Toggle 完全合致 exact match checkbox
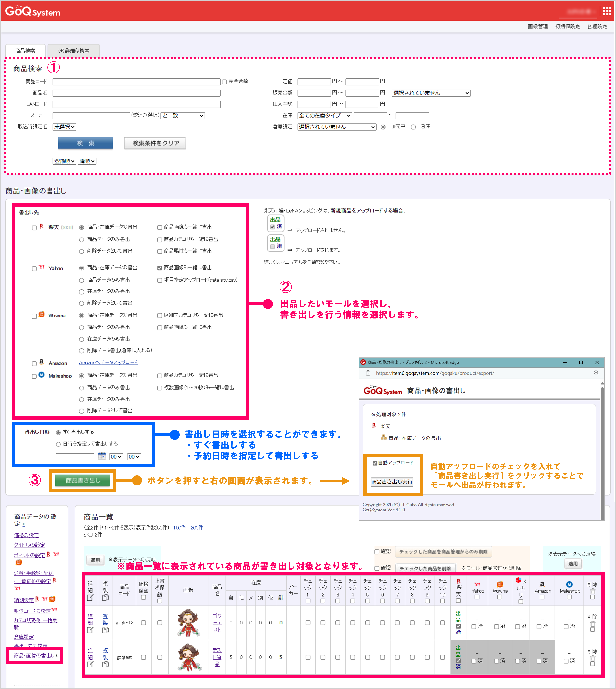The image size is (616, 689). point(224,82)
